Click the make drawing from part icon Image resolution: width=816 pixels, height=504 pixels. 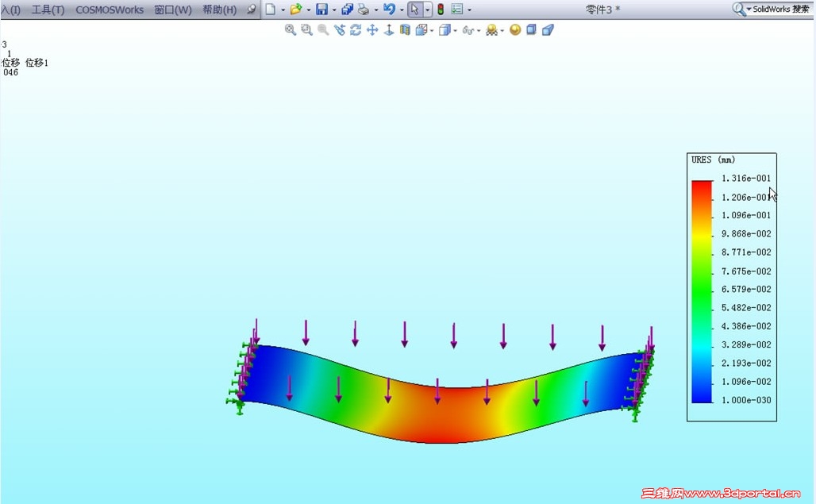pyautogui.click(x=347, y=9)
